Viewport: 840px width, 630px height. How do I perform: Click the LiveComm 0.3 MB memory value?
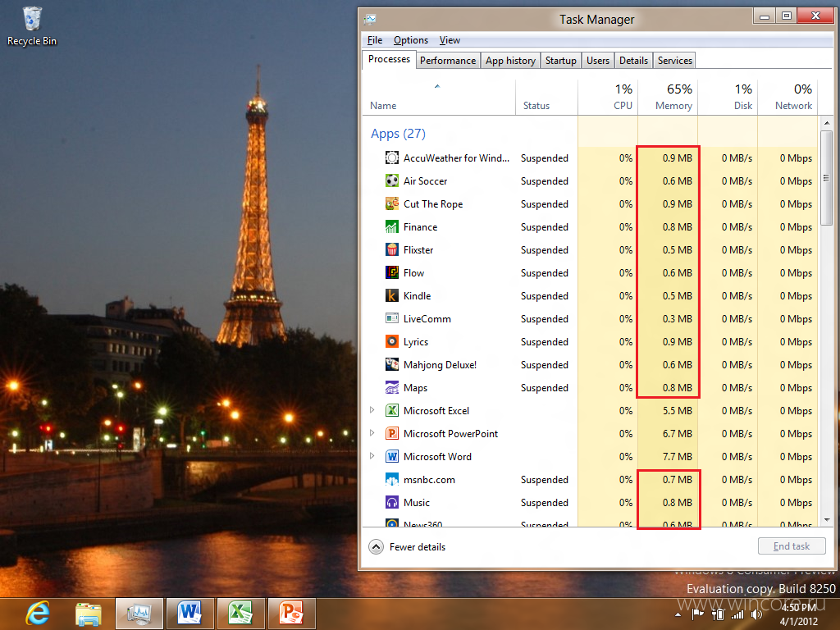[677, 319]
